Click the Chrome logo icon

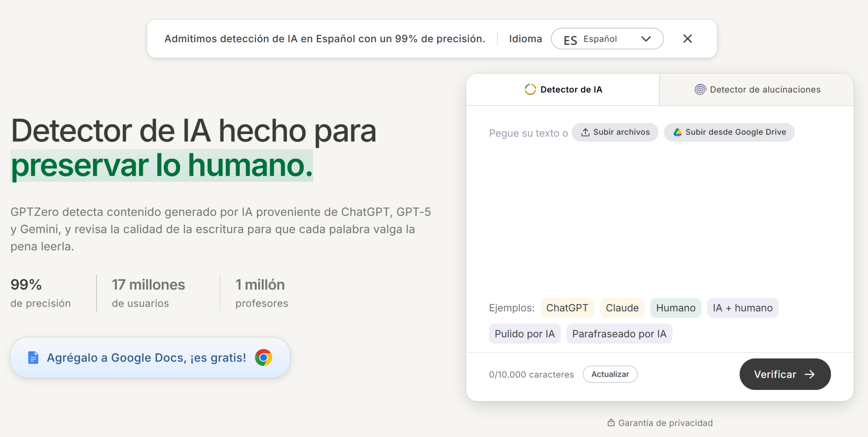tap(263, 357)
